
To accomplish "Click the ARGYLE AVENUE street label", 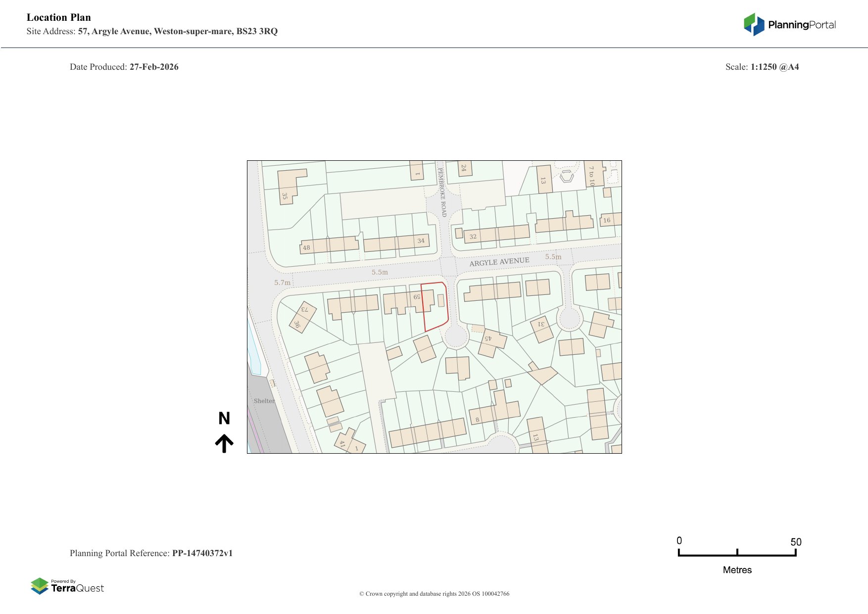I will pos(499,262).
